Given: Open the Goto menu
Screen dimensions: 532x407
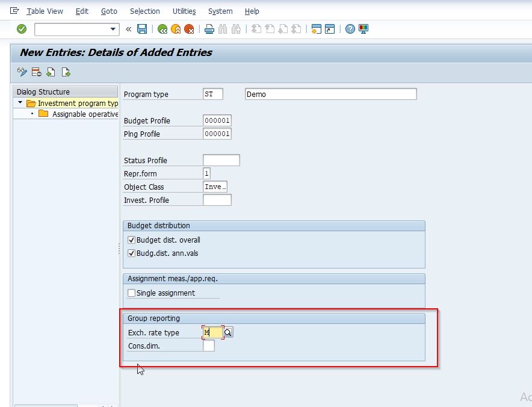Looking at the screenshot, I should tap(109, 11).
